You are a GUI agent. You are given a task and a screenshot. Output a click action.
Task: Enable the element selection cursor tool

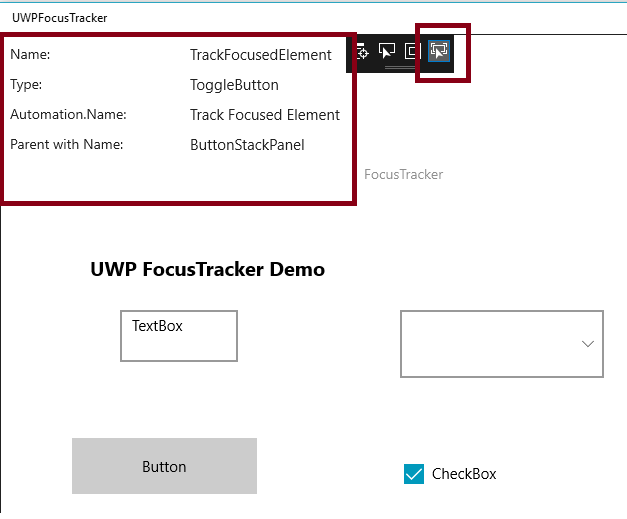tap(387, 50)
